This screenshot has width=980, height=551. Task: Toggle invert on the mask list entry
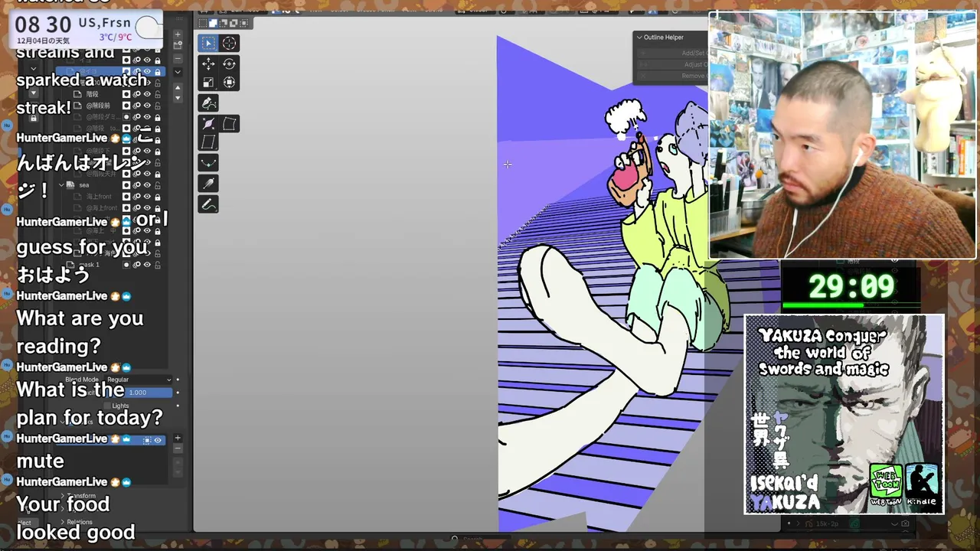pyautogui.click(x=147, y=441)
